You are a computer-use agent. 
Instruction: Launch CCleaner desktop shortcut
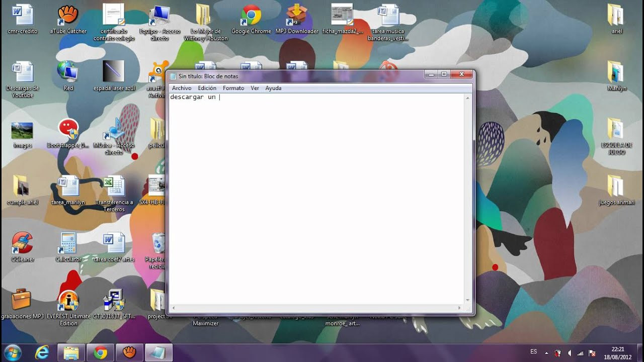[23, 243]
